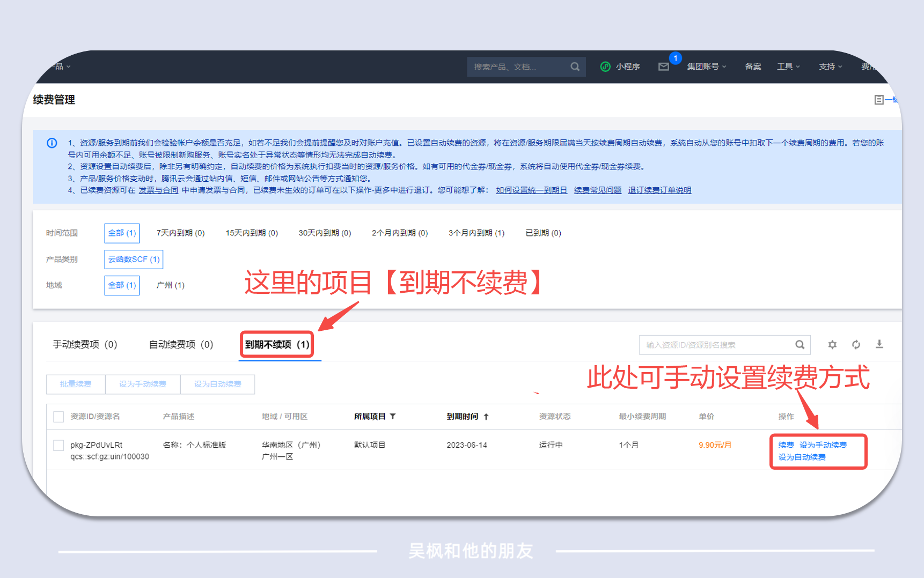924x578 pixels.
Task: Sort by 到期时间 arrow icon
Action: [486, 417]
